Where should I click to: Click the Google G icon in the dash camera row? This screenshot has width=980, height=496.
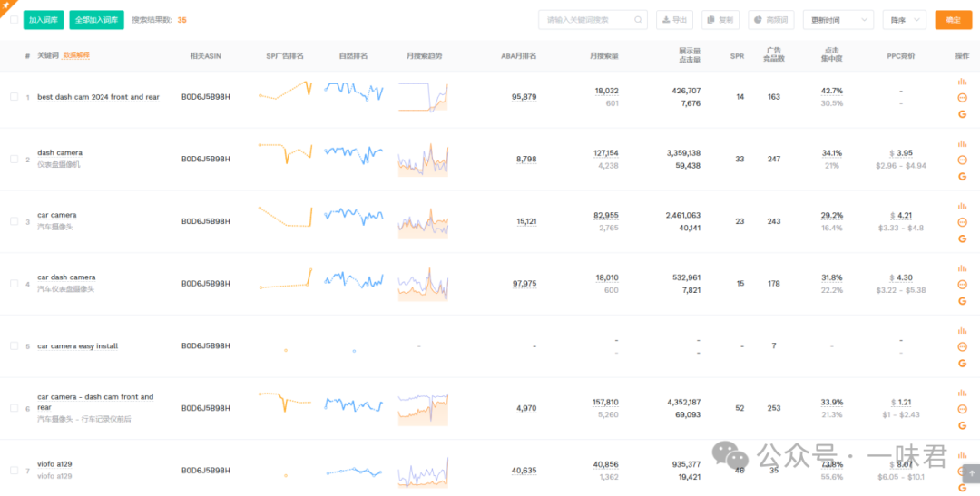pyautogui.click(x=962, y=177)
